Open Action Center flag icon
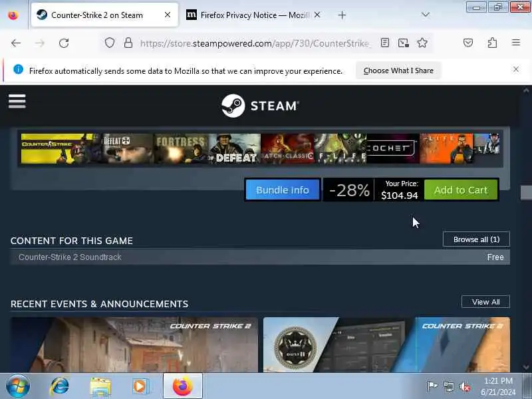This screenshot has width=532, height=399. point(432,386)
